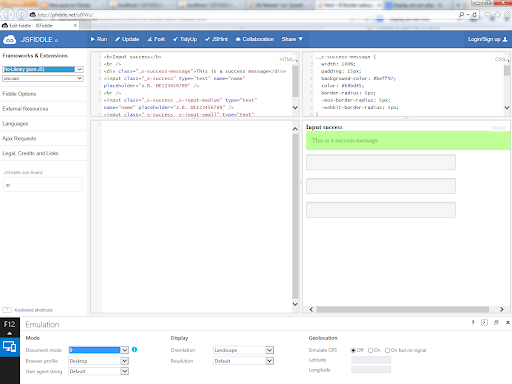Refresh the page with reload icon
Viewport: 512px width, 384px height.
[x=474, y=15]
